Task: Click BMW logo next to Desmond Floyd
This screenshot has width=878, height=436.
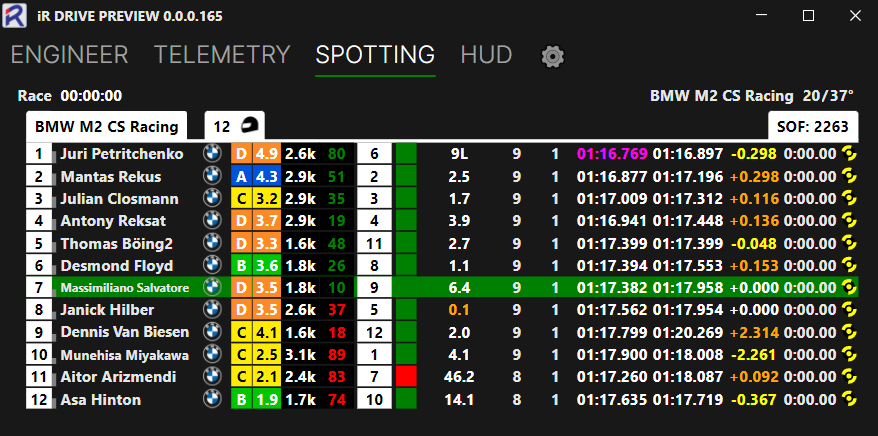Action: [x=212, y=266]
